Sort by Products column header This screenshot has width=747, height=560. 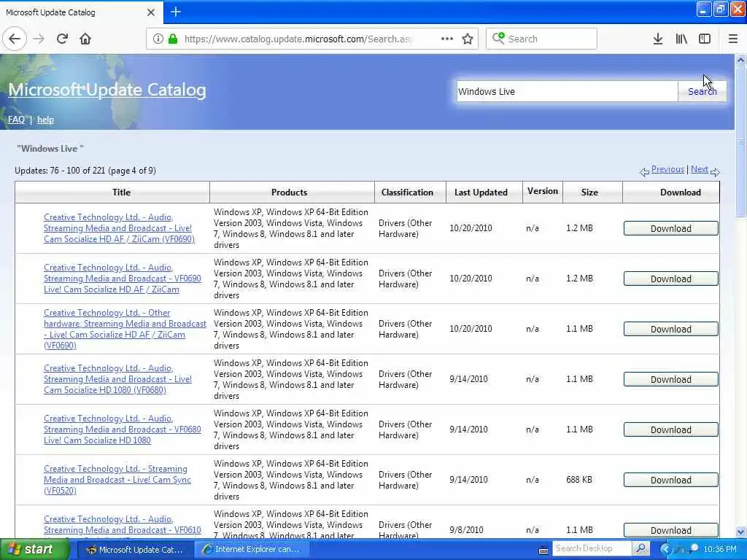coord(289,192)
